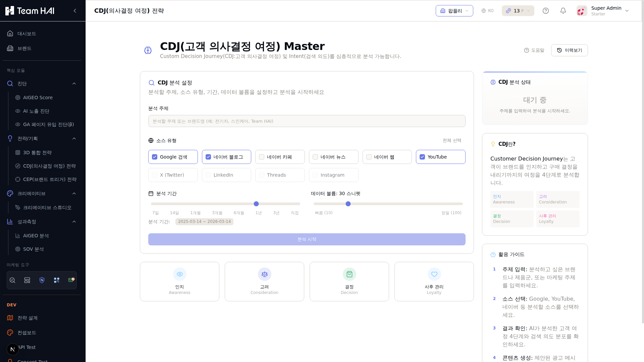This screenshot has height=362, width=644.
Task: Expand the Super Admin account menu chevron
Action: tap(627, 11)
